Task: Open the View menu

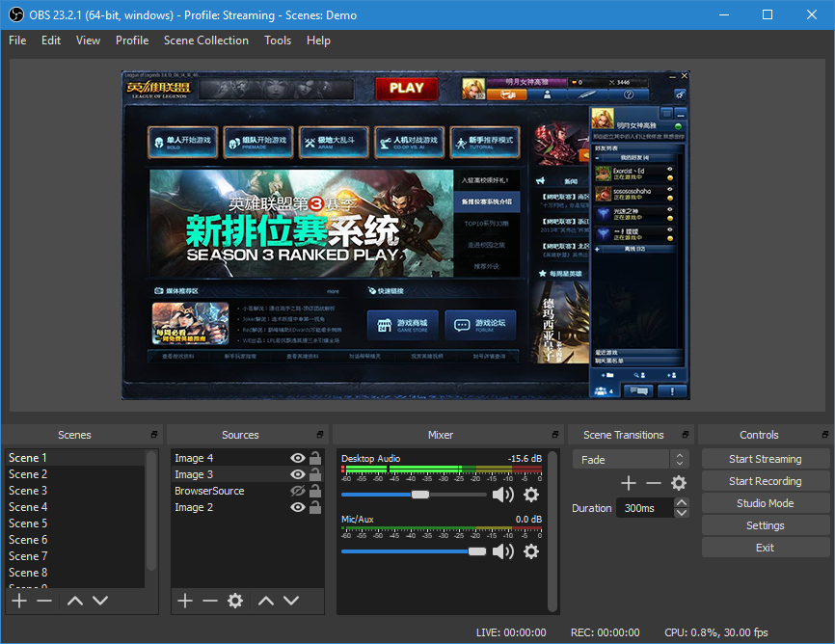Action: click(88, 40)
